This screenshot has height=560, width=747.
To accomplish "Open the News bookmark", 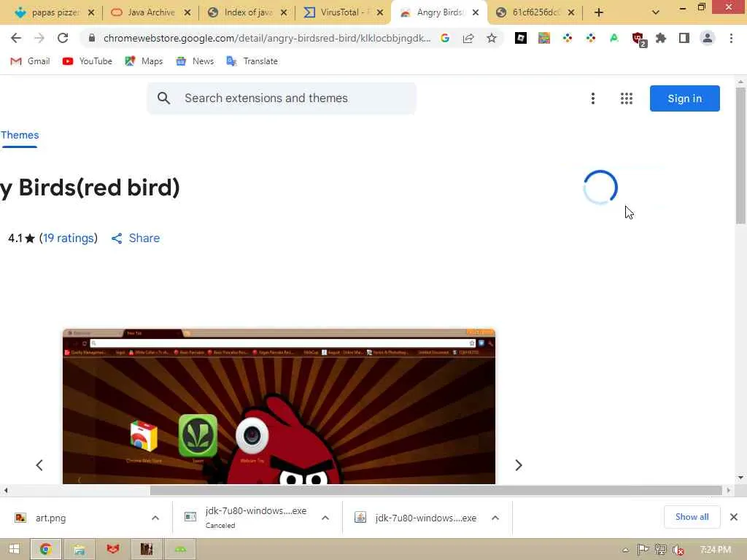I will pyautogui.click(x=195, y=61).
